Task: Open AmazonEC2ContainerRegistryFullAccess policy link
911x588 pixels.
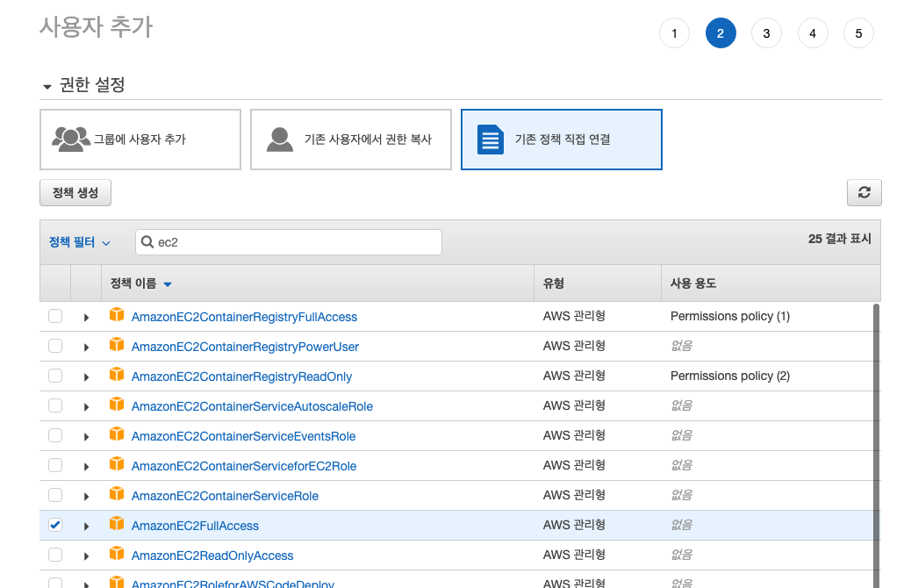Action: click(244, 317)
